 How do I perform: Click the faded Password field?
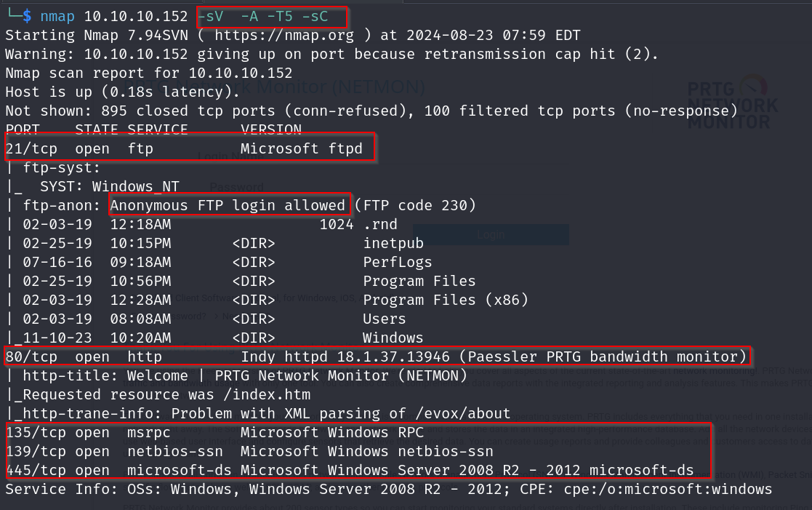[236, 187]
